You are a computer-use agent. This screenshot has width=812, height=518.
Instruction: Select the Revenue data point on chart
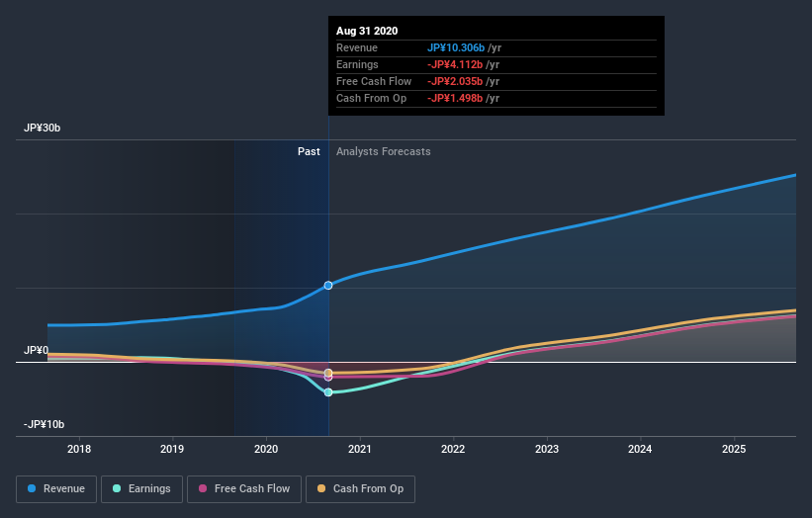click(x=328, y=285)
